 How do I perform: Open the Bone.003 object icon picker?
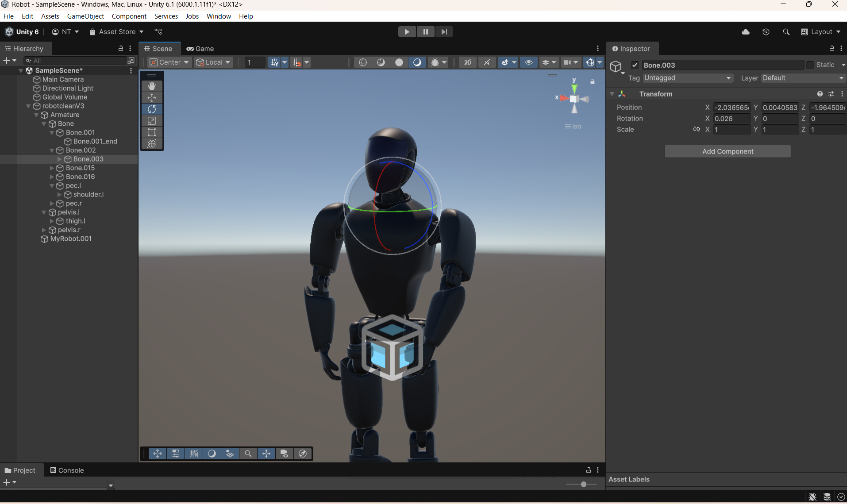pyautogui.click(x=616, y=67)
